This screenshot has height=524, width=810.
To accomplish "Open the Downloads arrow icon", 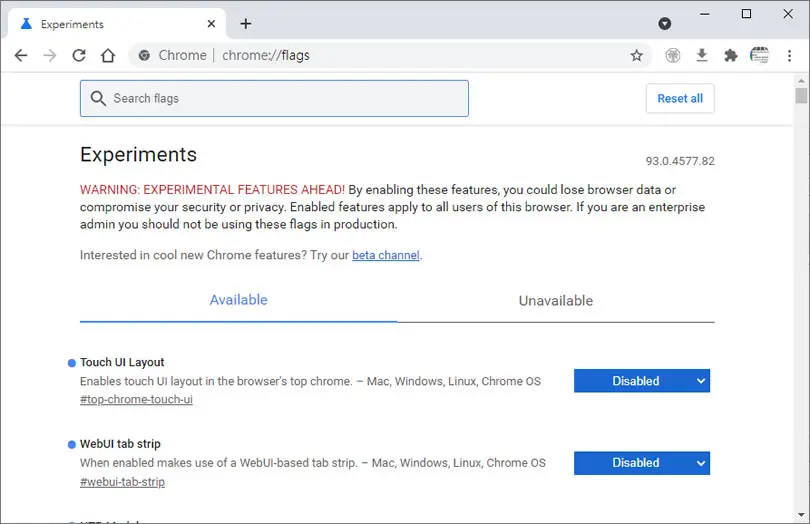I will pyautogui.click(x=702, y=55).
